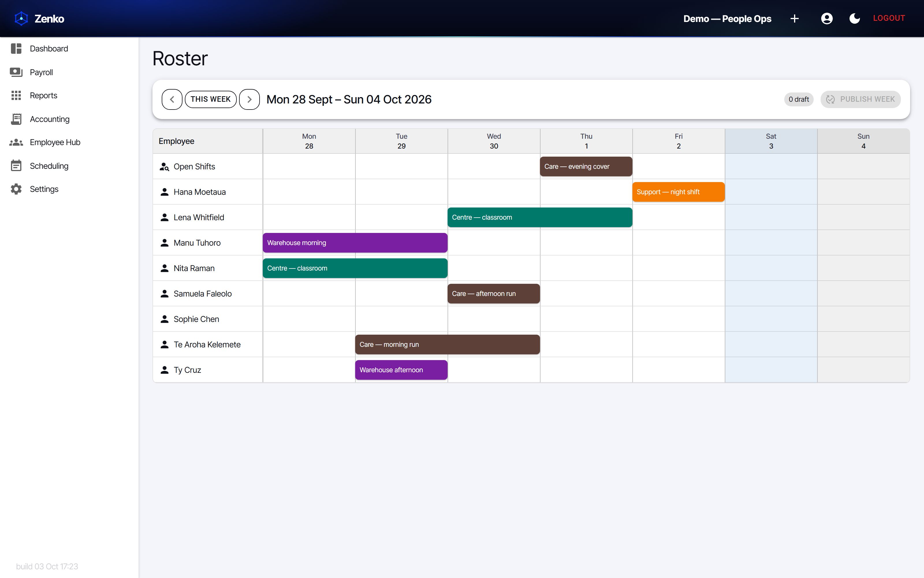The image size is (924, 578).
Task: Select the Scheduling menu item
Action: (69, 166)
